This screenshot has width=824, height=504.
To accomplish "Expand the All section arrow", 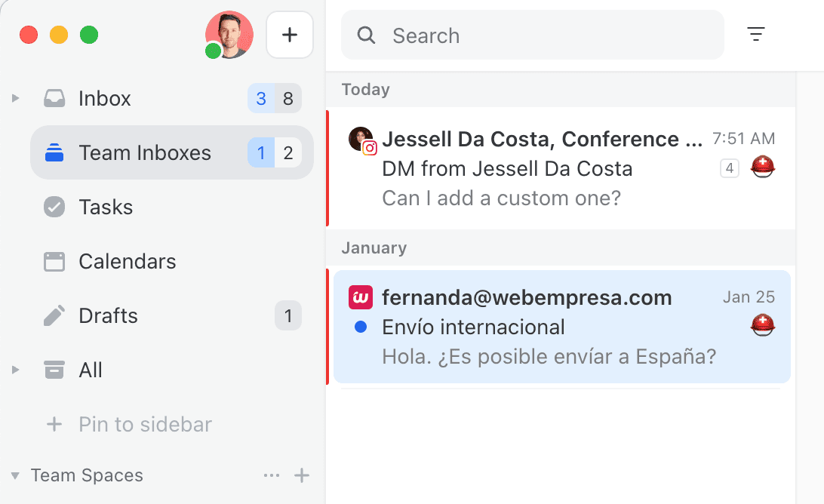I will pyautogui.click(x=15, y=370).
